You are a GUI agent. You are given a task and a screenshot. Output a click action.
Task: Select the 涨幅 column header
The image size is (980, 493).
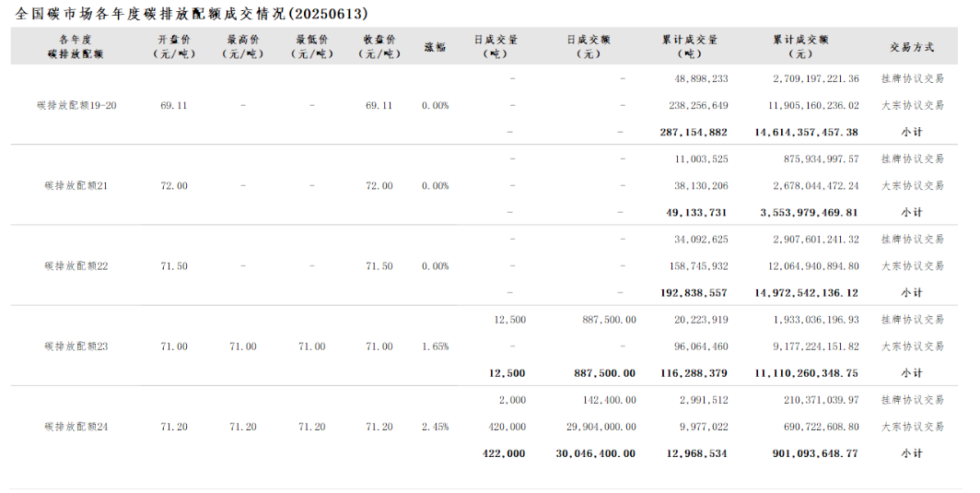click(x=436, y=47)
